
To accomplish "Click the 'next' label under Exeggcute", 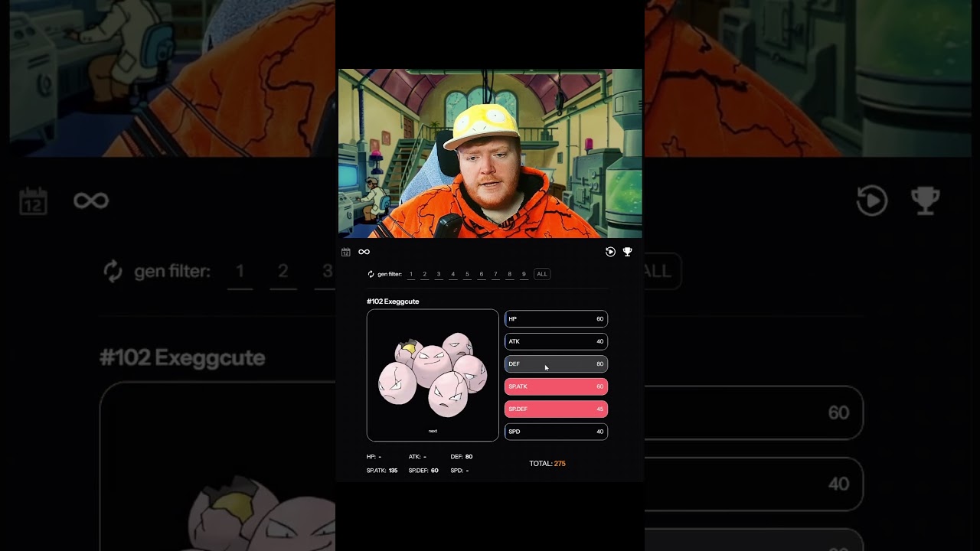I will coord(433,431).
